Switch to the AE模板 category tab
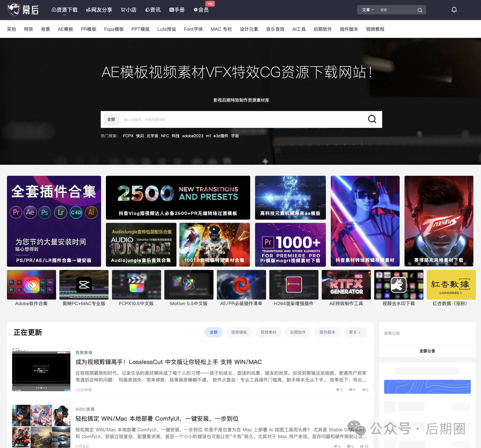 tap(65, 29)
